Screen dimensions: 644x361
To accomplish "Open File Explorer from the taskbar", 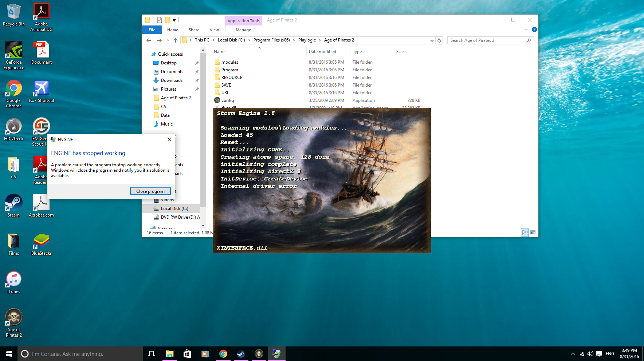I will 169,354.
